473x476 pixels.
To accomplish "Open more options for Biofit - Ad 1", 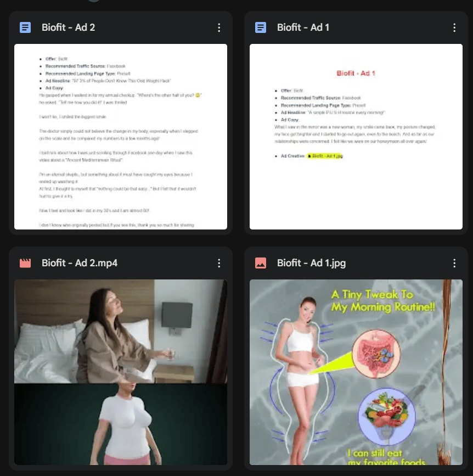I will click(454, 27).
